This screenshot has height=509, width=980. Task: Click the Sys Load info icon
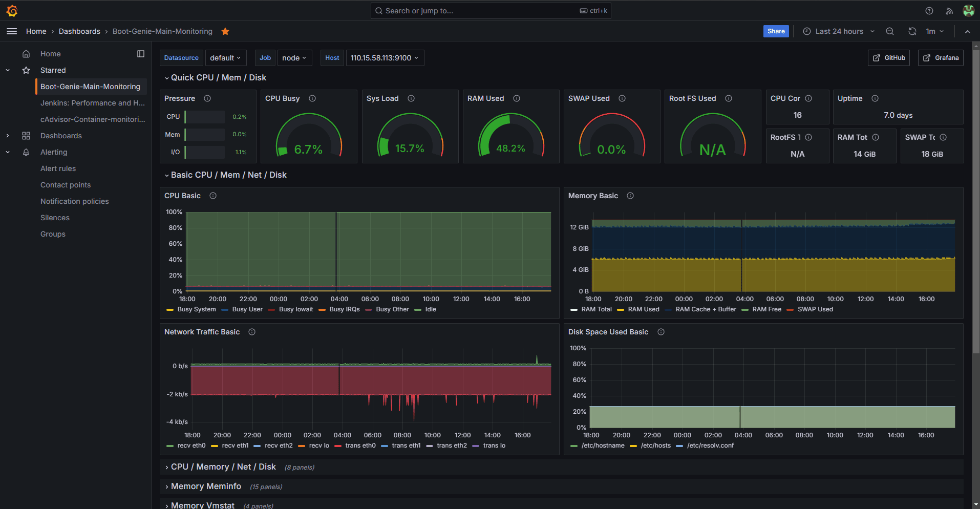coord(411,98)
